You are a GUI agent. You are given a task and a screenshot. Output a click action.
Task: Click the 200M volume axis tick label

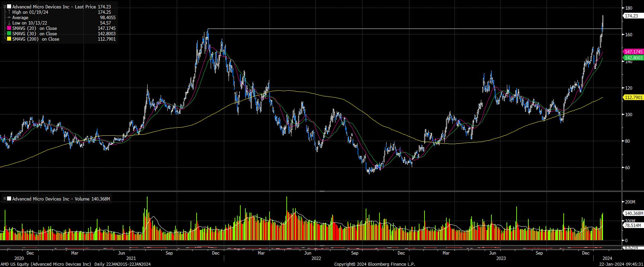coord(630,202)
